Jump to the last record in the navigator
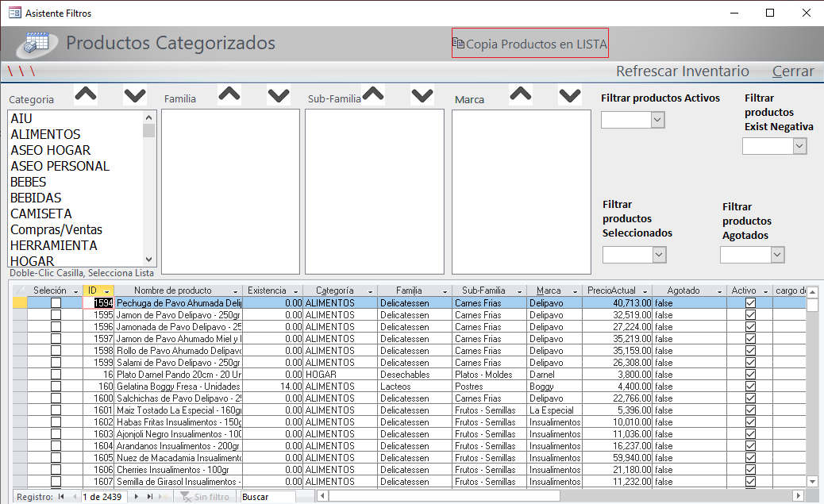 point(150,497)
